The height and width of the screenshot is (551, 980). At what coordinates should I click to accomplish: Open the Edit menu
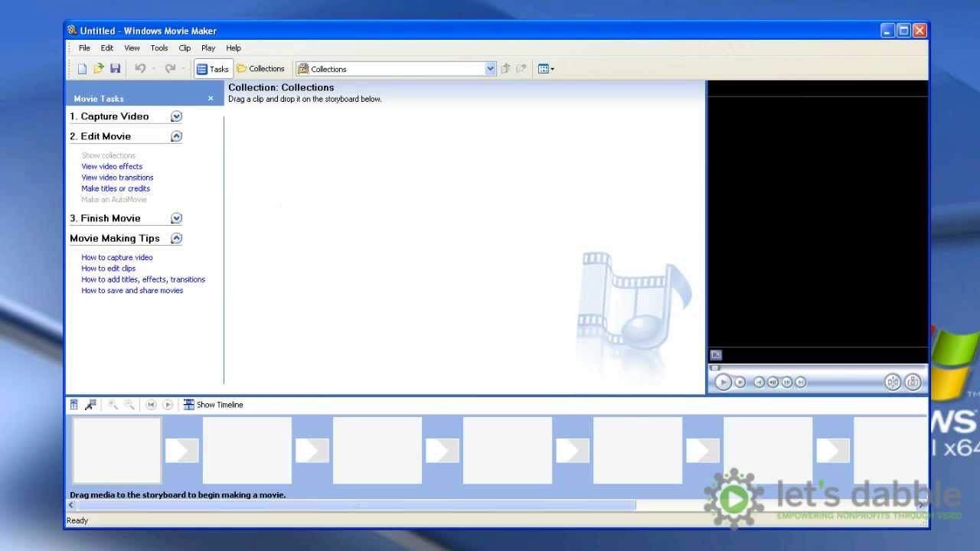click(107, 48)
